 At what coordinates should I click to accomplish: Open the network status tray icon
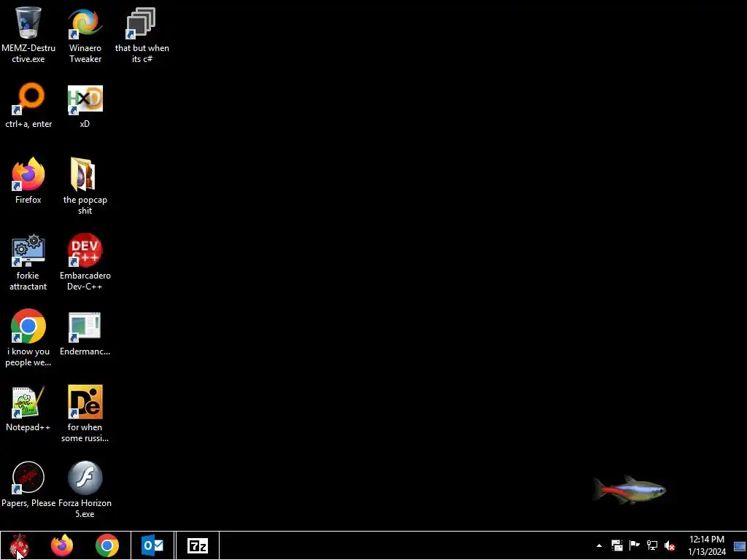pyautogui.click(x=652, y=545)
